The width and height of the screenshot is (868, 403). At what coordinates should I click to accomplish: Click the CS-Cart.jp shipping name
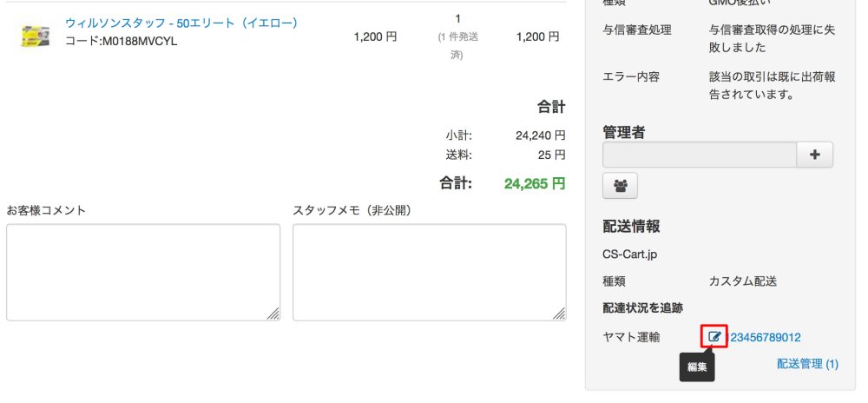630,255
